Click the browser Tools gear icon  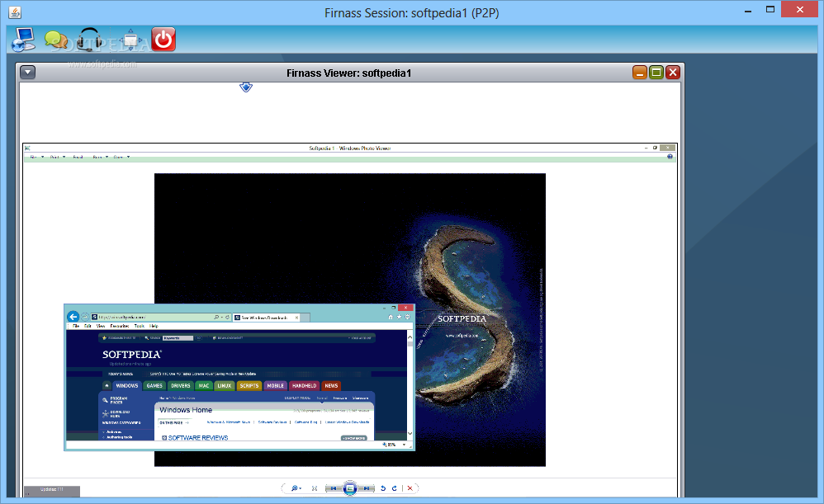407,317
